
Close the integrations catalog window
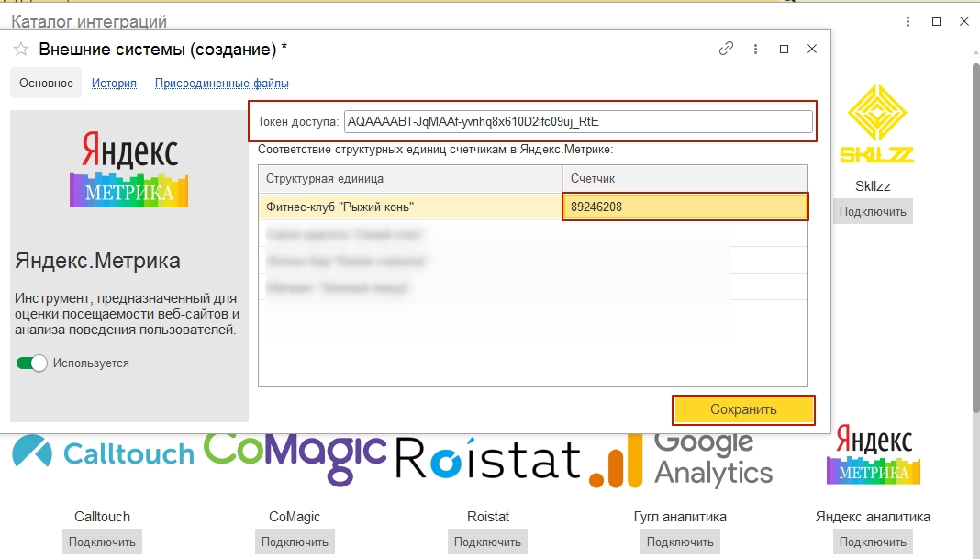point(964,22)
